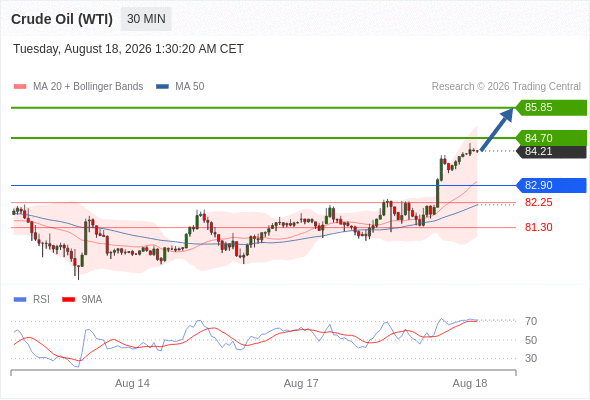Click the 85.85 green target price tag
The image size is (590, 400).
pyautogui.click(x=551, y=108)
